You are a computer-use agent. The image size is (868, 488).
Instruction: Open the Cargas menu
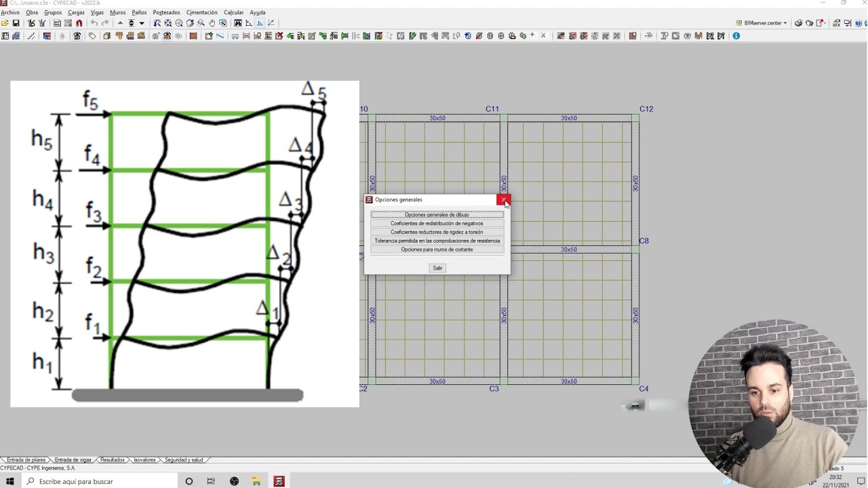coord(76,12)
